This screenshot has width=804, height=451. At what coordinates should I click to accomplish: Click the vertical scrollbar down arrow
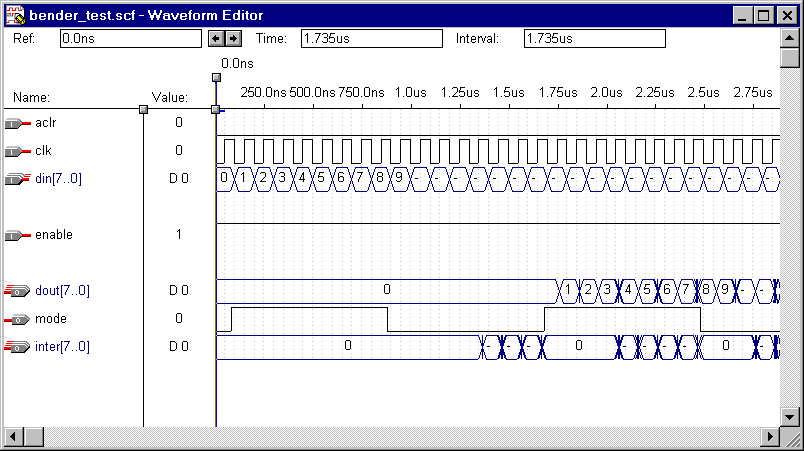click(x=790, y=417)
